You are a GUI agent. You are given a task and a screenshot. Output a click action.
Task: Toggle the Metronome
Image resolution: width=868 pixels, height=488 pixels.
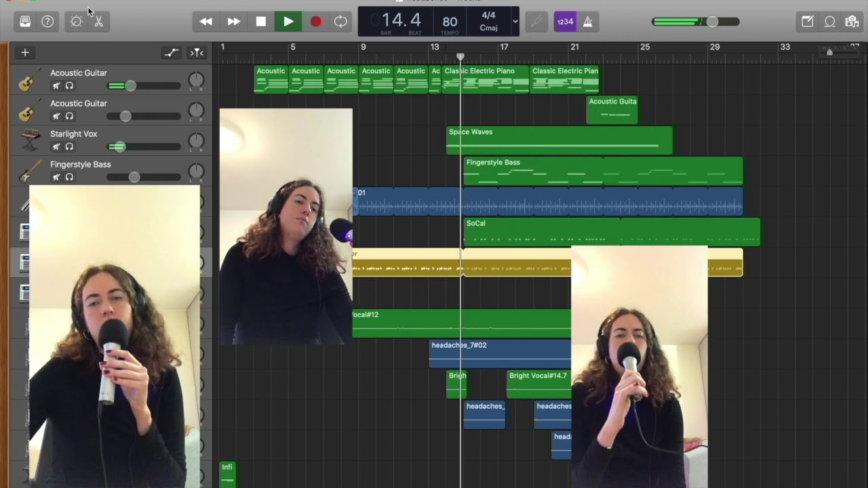587,22
